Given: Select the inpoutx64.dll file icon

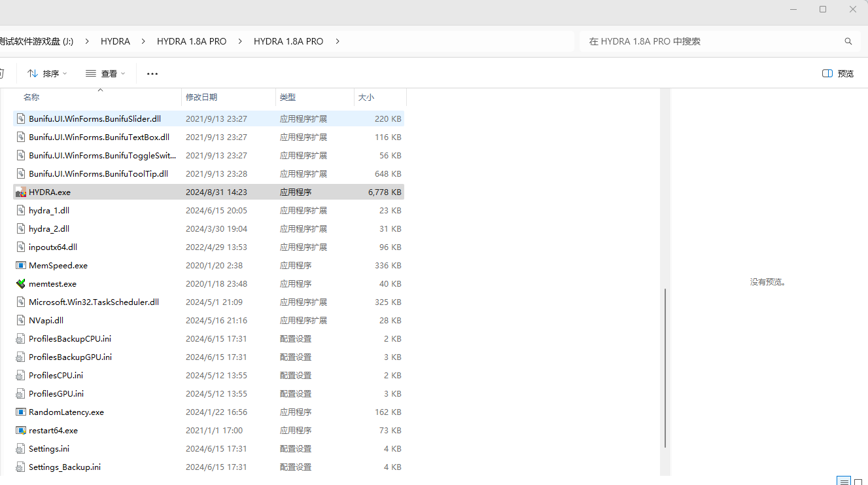Looking at the screenshot, I should [21, 247].
